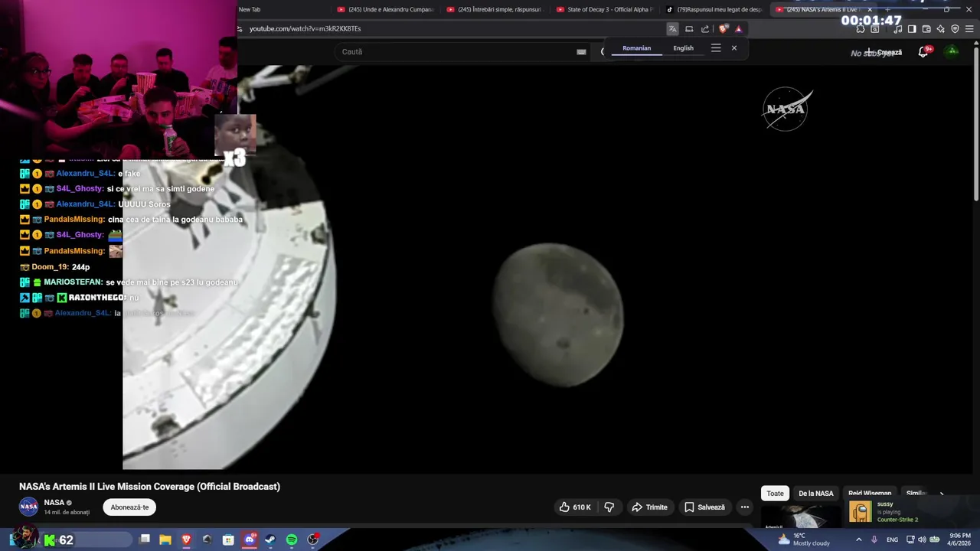980x551 pixels.
Task: Click the picture-in-picture icon in the address bar
Action: point(689,29)
